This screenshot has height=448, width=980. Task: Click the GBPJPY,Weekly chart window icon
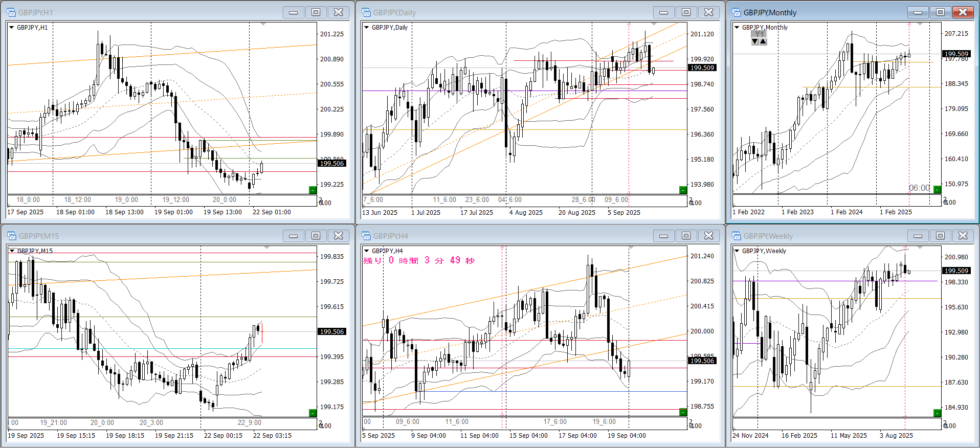(737, 236)
